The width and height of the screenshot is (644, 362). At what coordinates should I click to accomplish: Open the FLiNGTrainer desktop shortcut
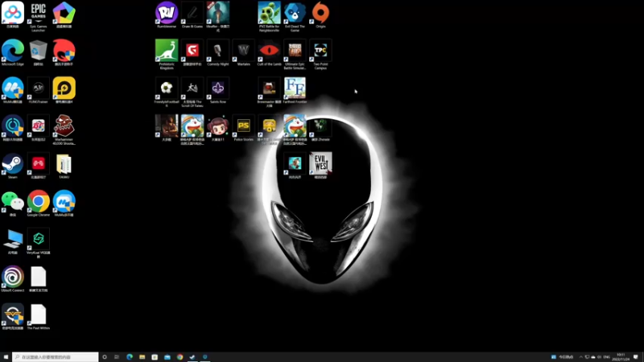pos(38,90)
